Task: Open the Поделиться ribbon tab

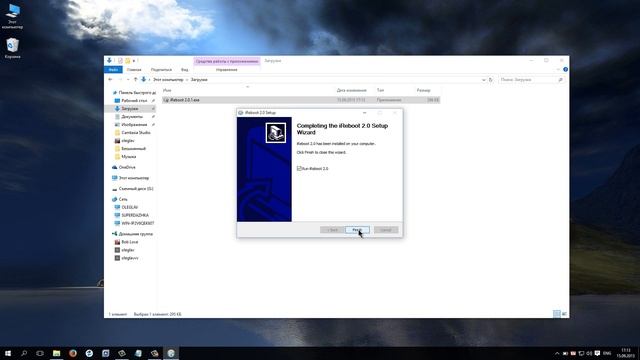Action: click(x=161, y=70)
